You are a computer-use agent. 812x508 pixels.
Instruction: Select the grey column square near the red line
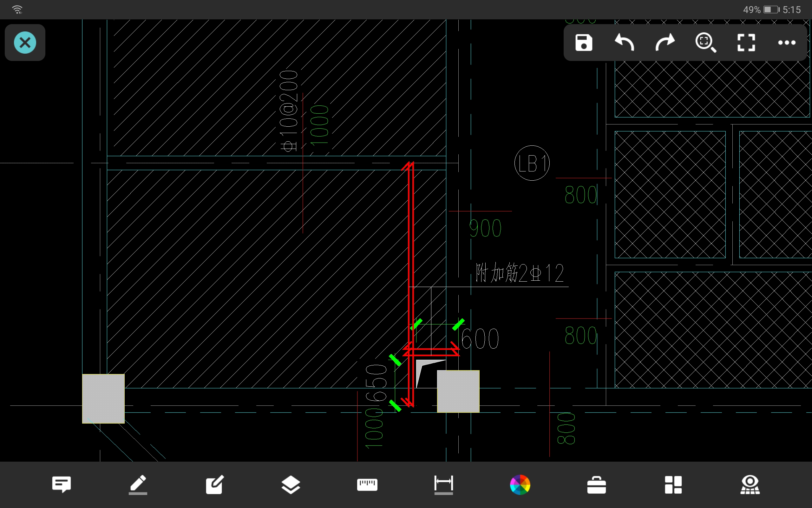point(458,391)
